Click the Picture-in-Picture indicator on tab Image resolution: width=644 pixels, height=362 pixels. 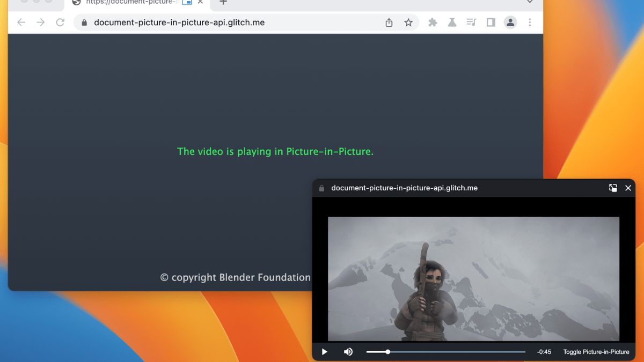click(187, 3)
